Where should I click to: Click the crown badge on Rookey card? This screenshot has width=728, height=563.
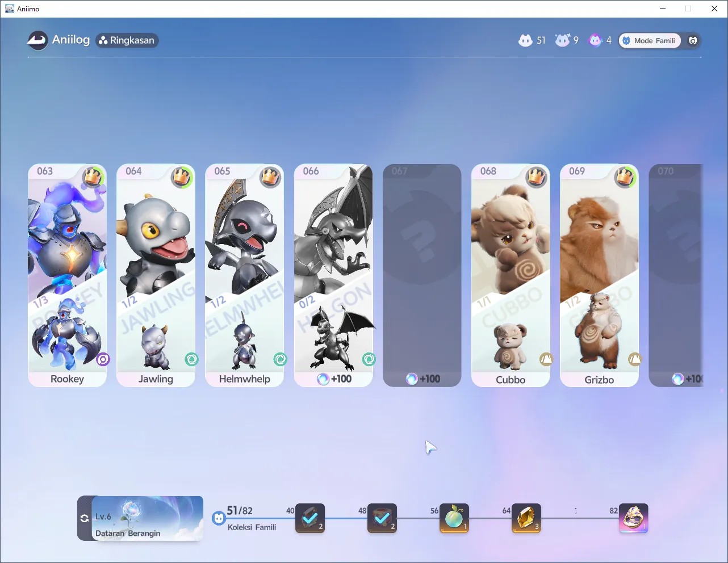(93, 177)
